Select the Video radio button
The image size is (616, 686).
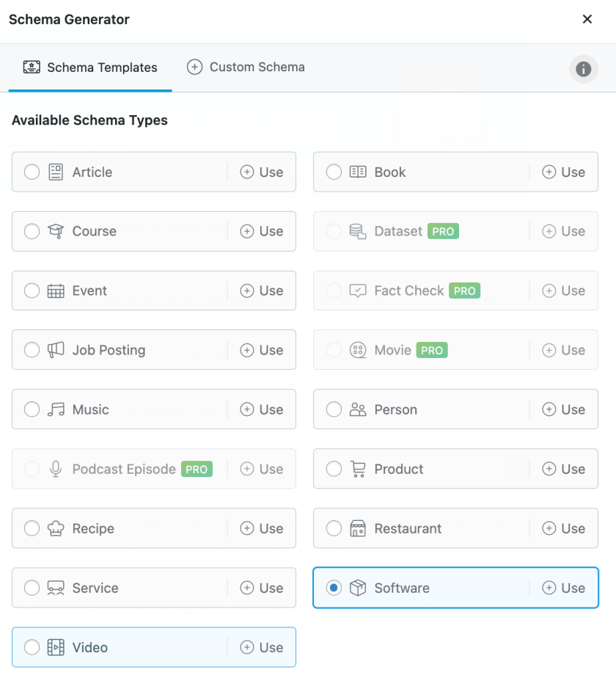click(32, 648)
